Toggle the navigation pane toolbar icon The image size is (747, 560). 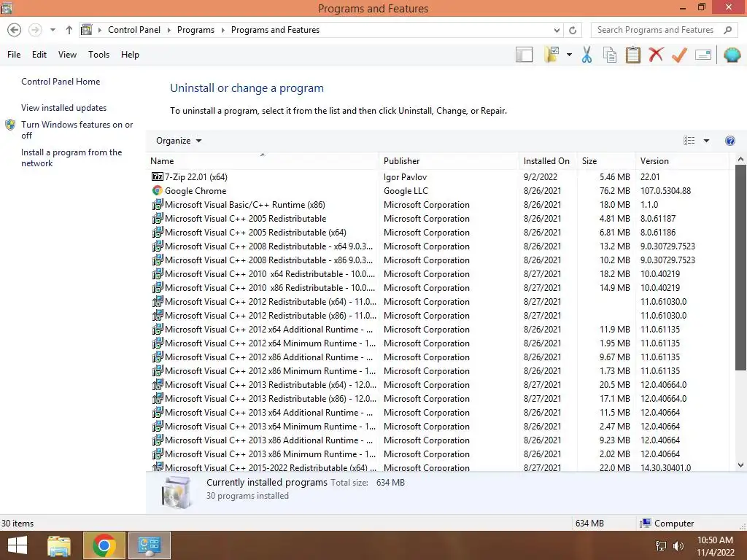(524, 55)
